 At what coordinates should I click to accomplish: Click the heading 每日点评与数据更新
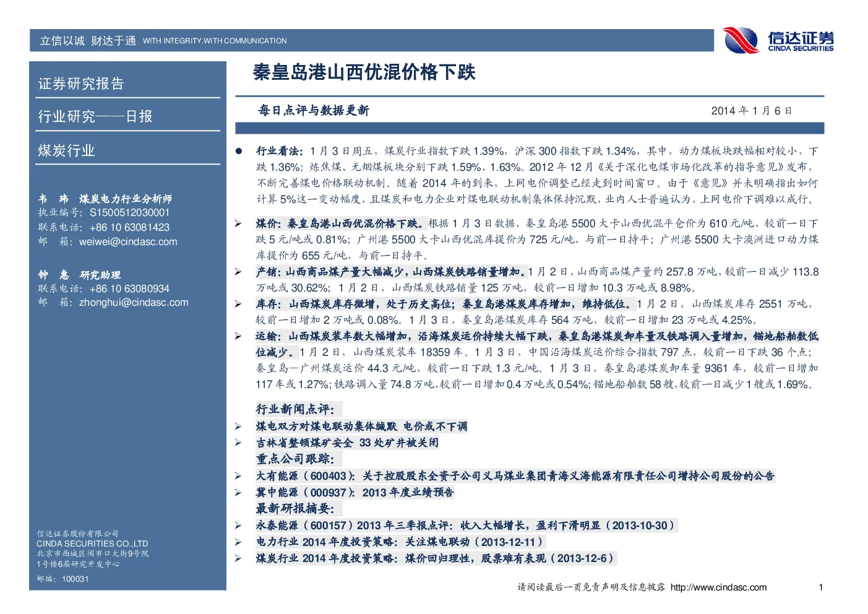tap(314, 111)
